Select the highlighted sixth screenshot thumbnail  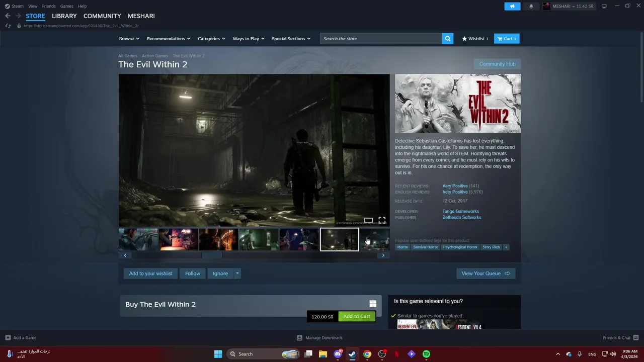[x=340, y=239]
